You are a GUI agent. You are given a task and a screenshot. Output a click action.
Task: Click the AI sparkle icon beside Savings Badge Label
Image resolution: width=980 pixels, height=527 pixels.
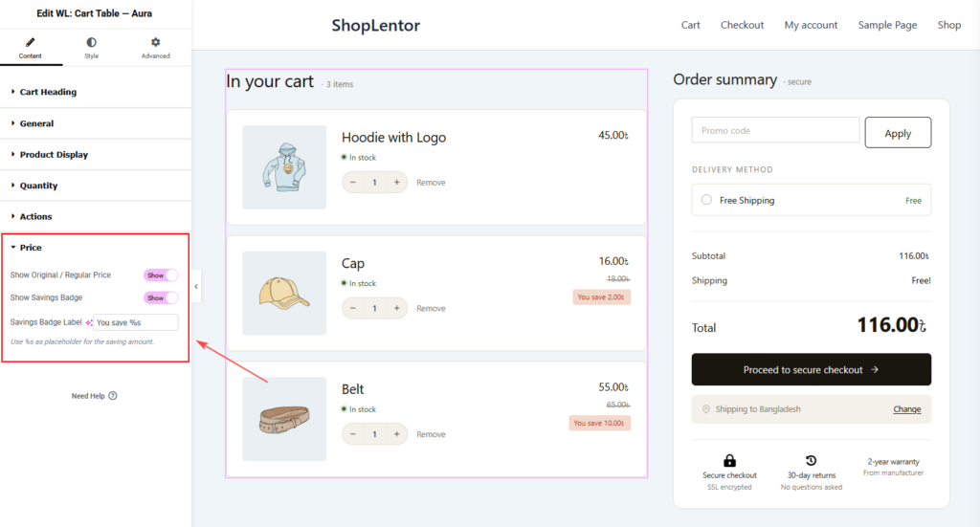pyautogui.click(x=89, y=323)
